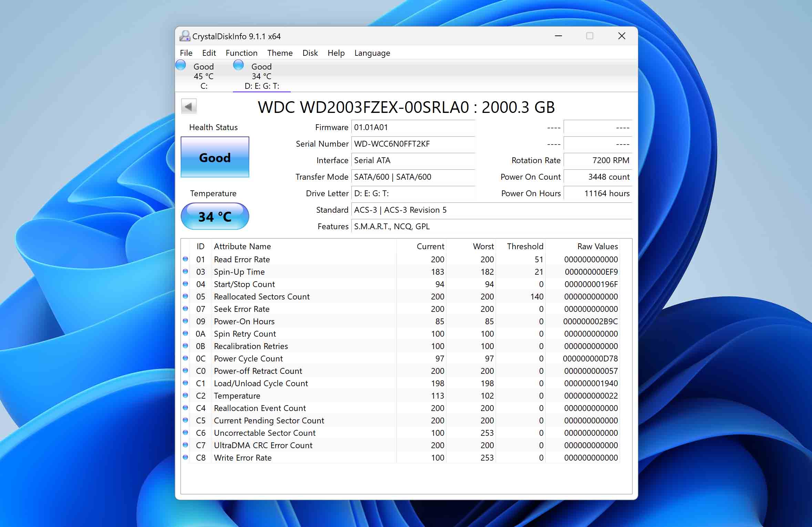Open the File menu
The width and height of the screenshot is (812, 527).
pos(186,53)
